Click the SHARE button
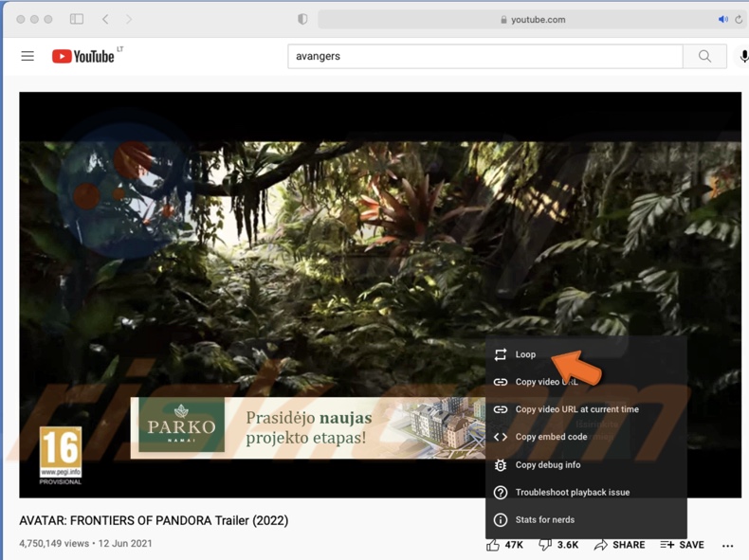 coord(619,545)
